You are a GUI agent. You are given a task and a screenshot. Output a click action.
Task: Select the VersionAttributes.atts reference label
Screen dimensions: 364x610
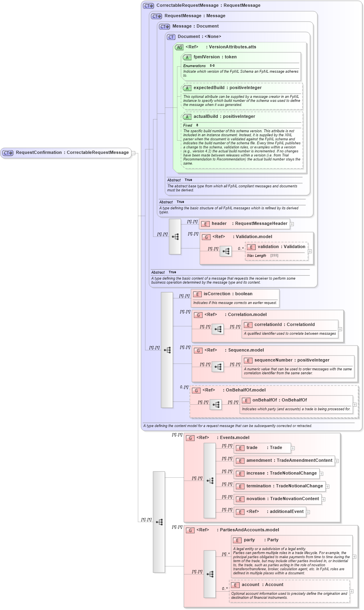coord(221,47)
